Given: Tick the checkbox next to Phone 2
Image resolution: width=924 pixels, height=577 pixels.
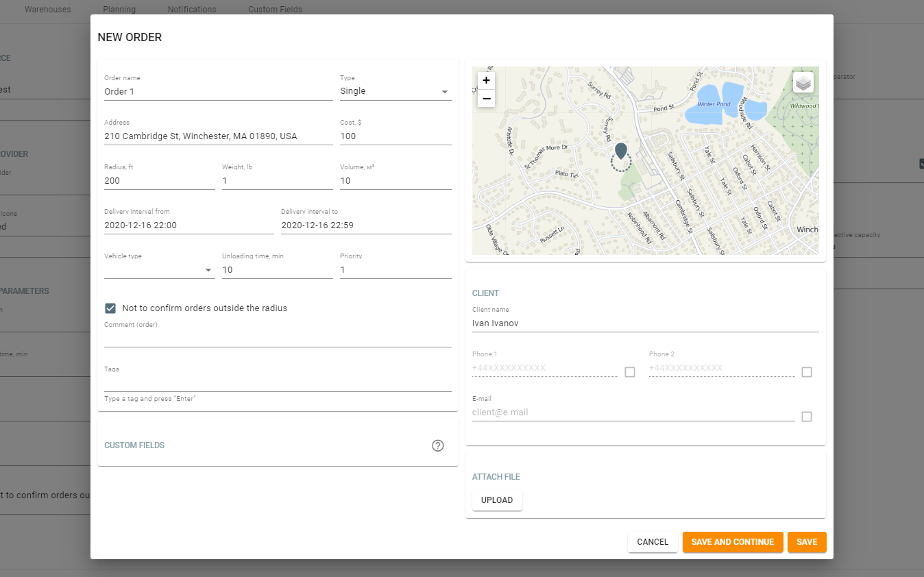Looking at the screenshot, I should click(807, 372).
